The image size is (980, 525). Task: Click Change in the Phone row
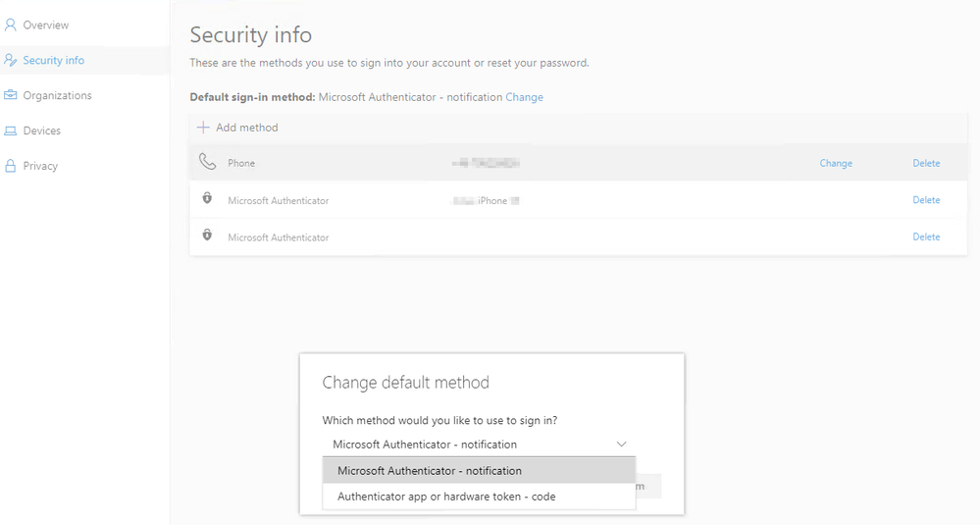point(836,163)
